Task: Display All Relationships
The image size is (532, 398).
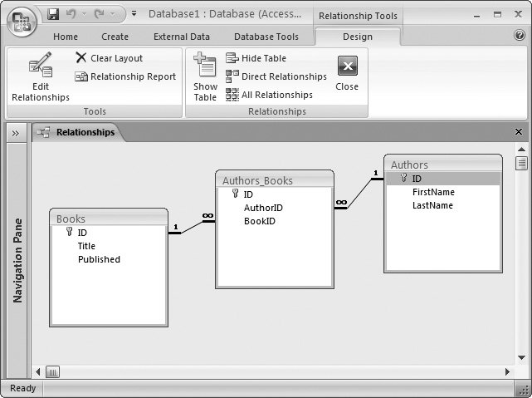Action: (269, 95)
